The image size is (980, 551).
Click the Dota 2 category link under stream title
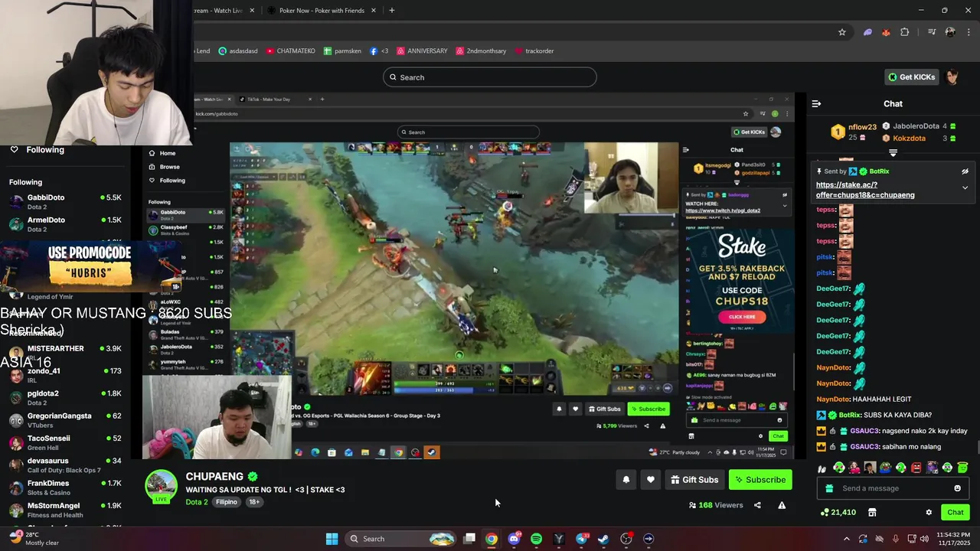(x=197, y=502)
